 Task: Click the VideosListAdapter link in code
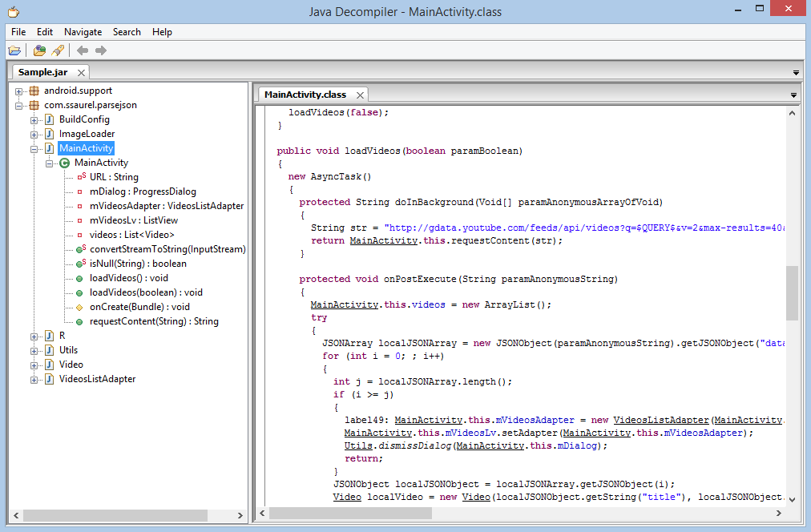coord(661,420)
